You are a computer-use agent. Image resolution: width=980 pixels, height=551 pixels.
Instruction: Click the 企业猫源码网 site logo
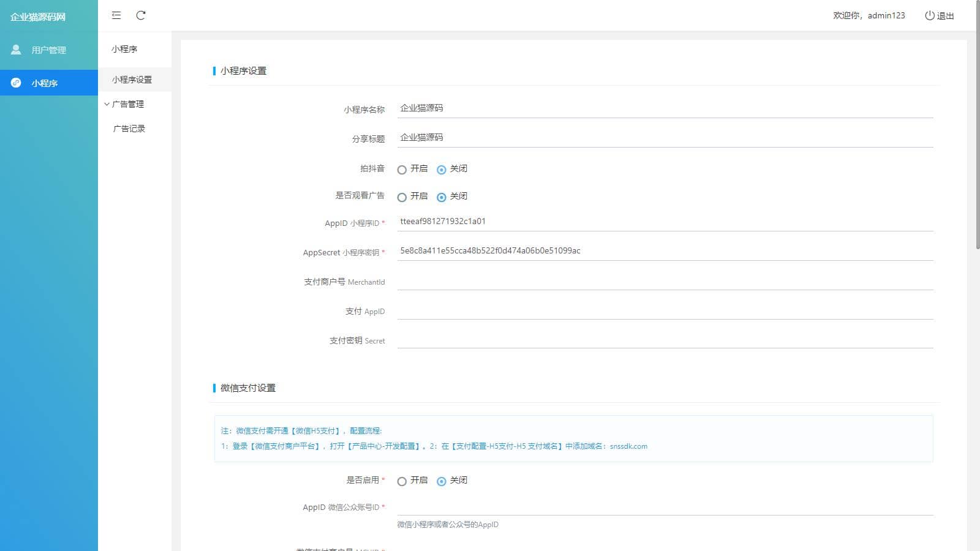[x=38, y=17]
